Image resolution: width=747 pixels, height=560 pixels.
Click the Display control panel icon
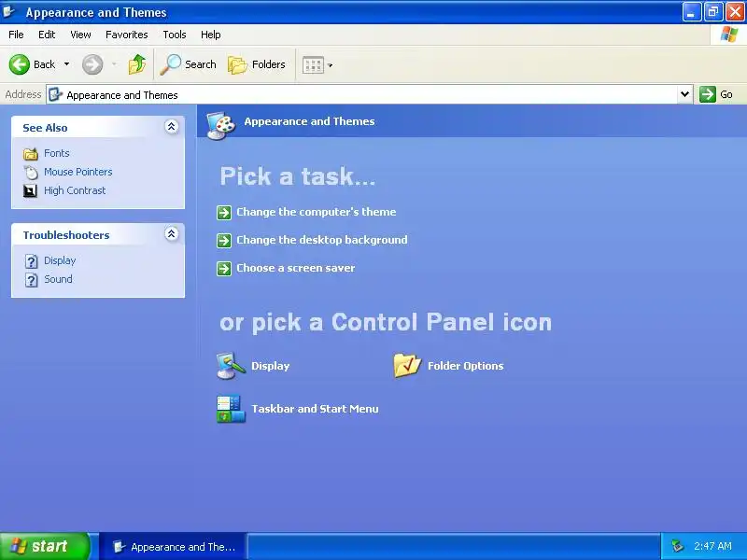pos(231,366)
